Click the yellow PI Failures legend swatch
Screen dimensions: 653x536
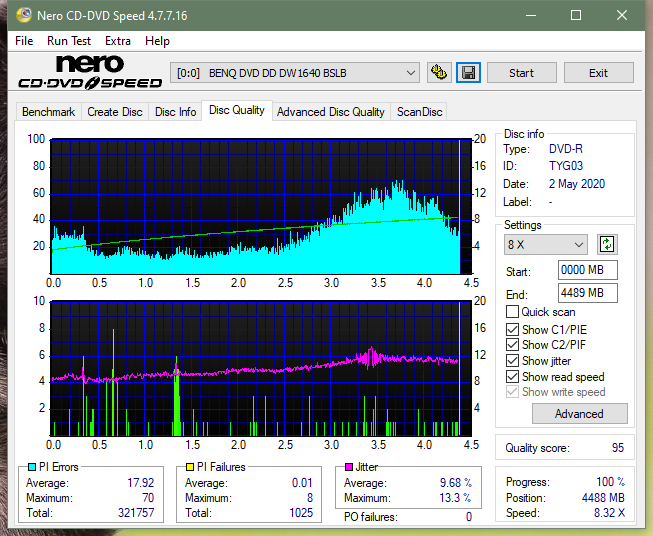(190, 467)
